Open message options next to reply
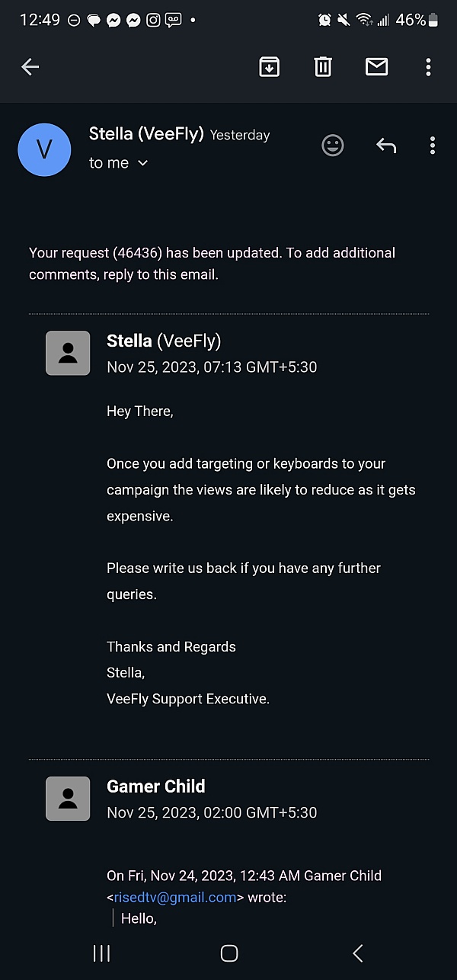The height and width of the screenshot is (980, 457). [x=432, y=146]
